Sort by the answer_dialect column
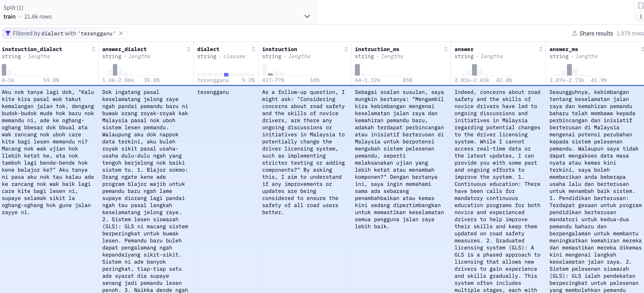 [189, 49]
